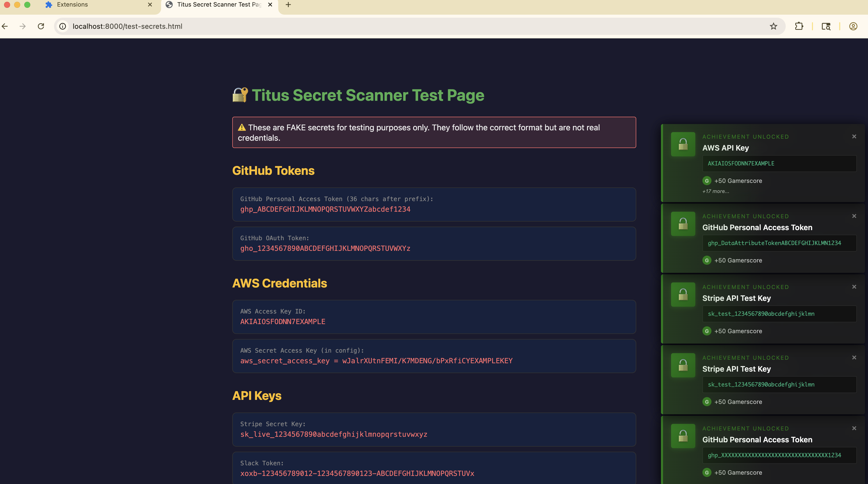Image resolution: width=868 pixels, height=484 pixels.
Task: Open a new tab with the plus button
Action: [288, 5]
